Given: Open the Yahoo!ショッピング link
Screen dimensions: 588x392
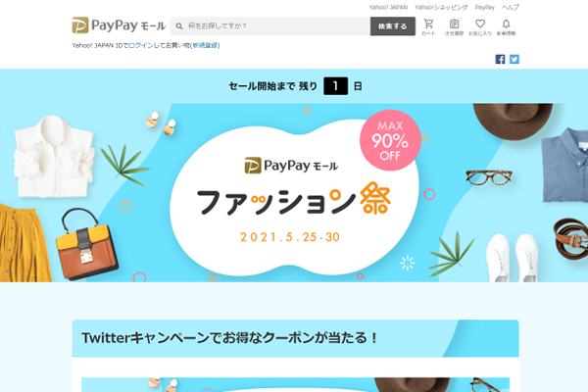Looking at the screenshot, I should [441, 7].
